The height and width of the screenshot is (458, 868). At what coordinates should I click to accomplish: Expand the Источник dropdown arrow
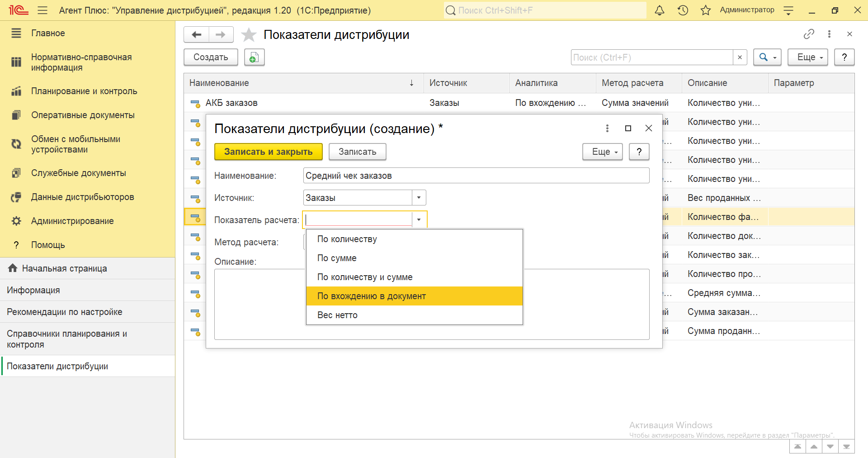pos(419,198)
